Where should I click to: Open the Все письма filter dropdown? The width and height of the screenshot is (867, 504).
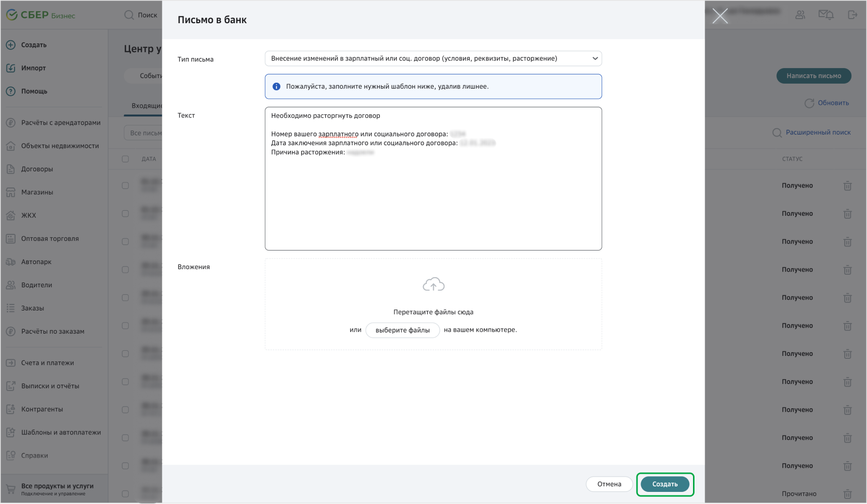tap(145, 133)
